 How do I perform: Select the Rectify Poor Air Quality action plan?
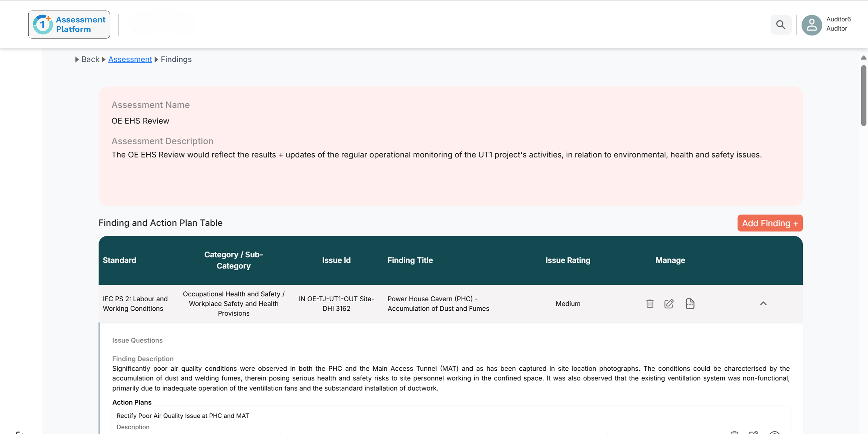pyautogui.click(x=183, y=415)
